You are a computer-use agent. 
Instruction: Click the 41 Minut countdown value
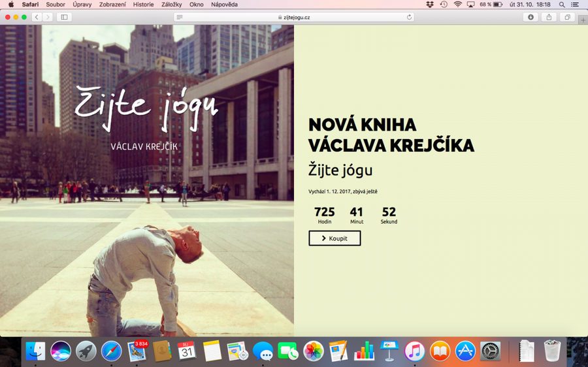(x=357, y=215)
